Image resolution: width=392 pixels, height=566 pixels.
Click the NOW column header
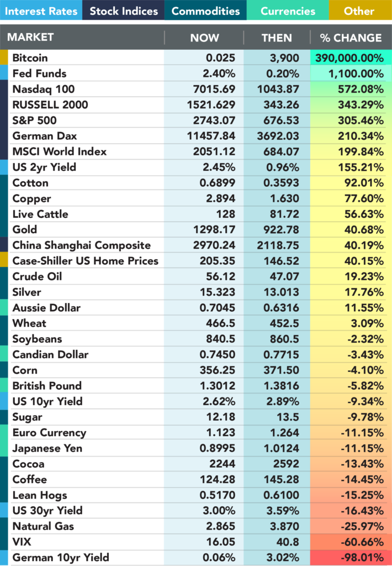click(x=204, y=38)
